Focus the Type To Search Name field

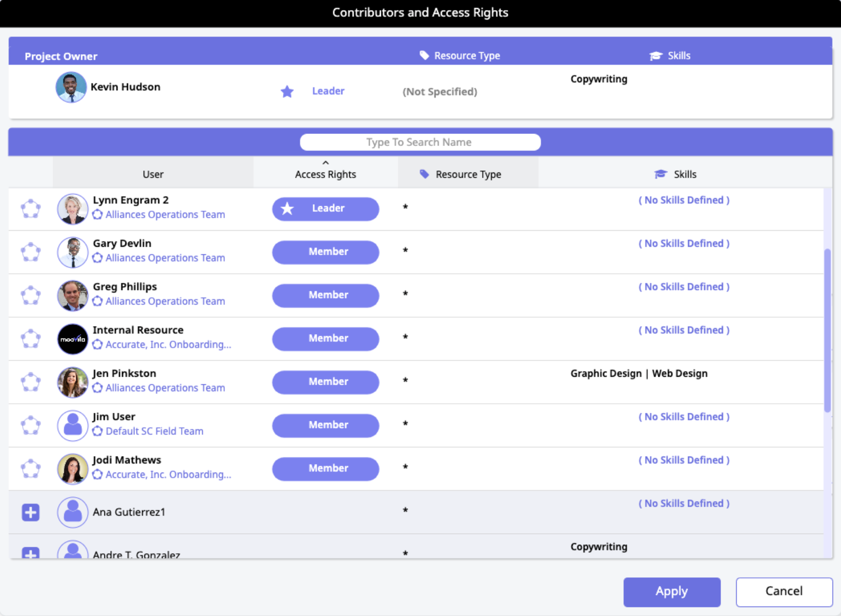420,142
